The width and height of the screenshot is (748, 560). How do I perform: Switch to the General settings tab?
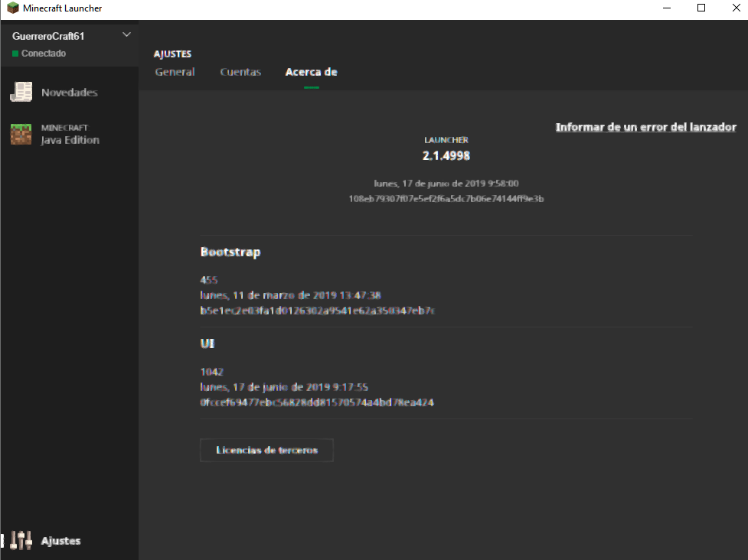(175, 72)
